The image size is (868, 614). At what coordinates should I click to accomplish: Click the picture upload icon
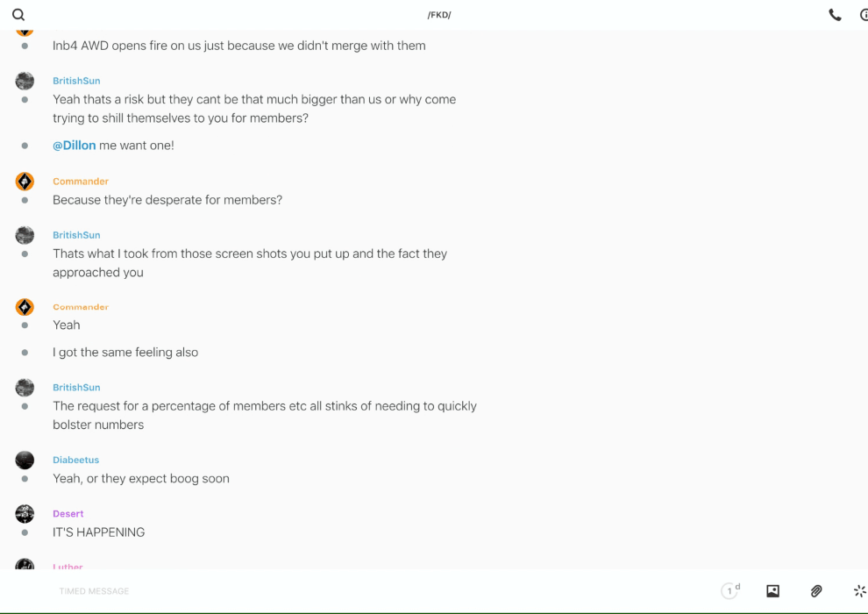772,591
